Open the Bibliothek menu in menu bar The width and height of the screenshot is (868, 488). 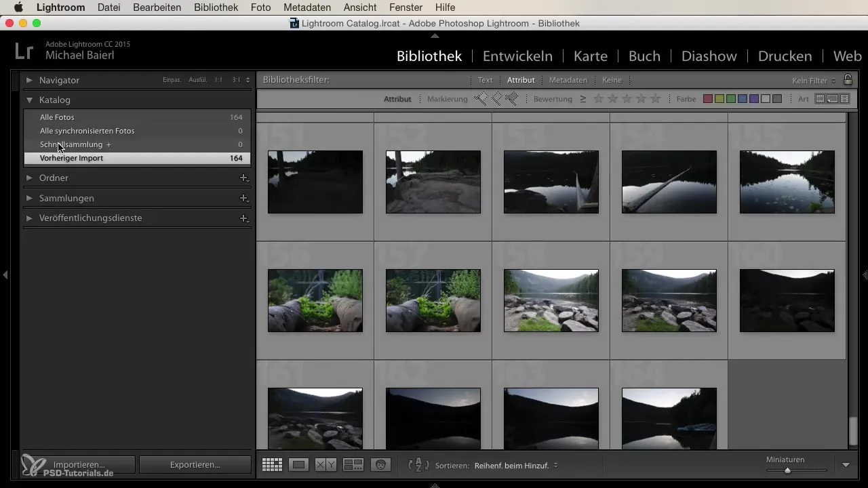click(216, 7)
